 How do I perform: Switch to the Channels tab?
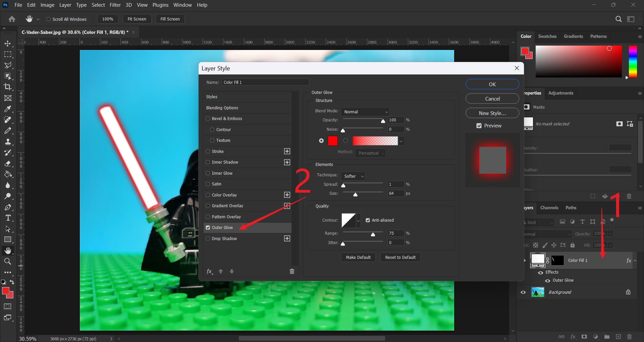(x=549, y=208)
